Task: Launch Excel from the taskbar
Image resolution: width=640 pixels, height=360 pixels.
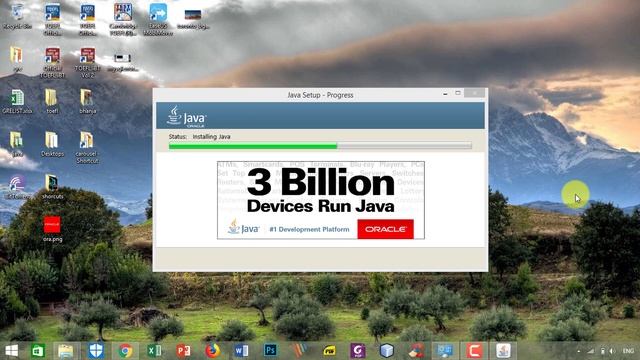Action: tap(154, 351)
